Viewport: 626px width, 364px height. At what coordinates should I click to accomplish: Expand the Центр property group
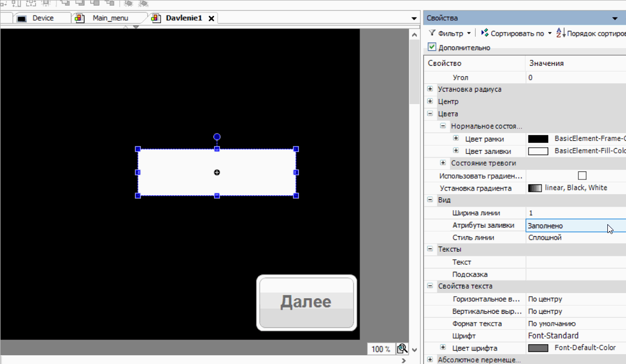(x=430, y=101)
